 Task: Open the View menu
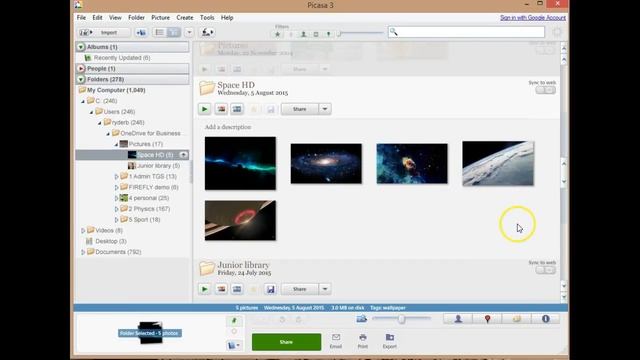click(x=115, y=18)
